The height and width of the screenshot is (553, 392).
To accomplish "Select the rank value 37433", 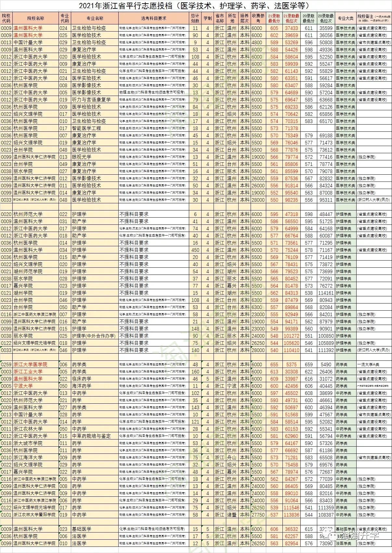I will (x=292, y=28).
